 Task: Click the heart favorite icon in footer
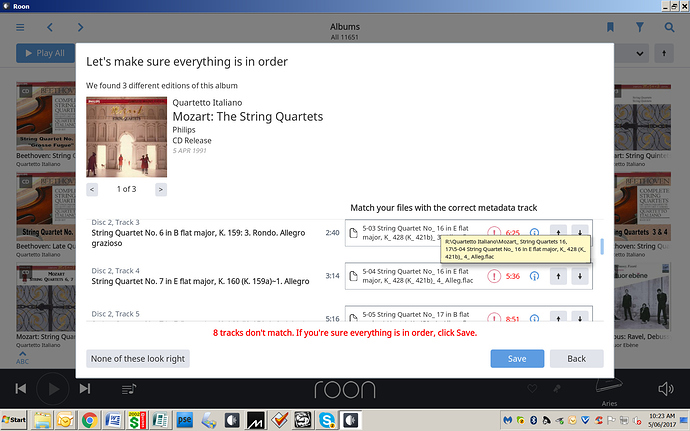pos(532,389)
